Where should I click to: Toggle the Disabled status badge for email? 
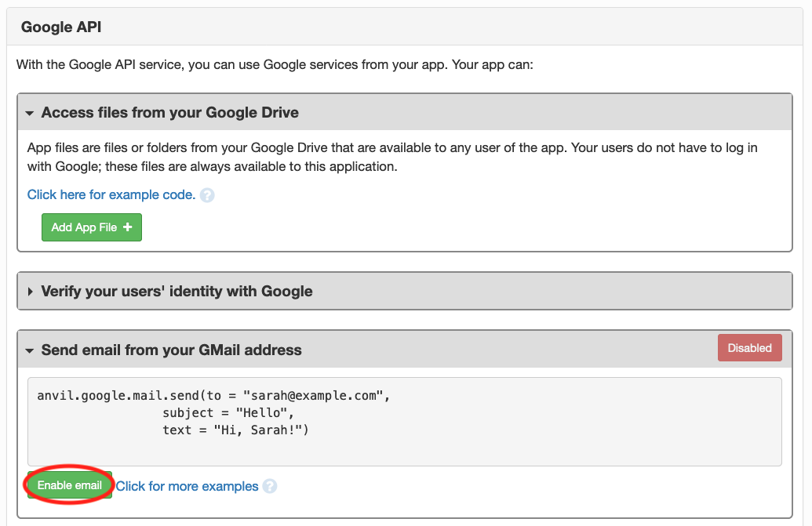point(749,347)
